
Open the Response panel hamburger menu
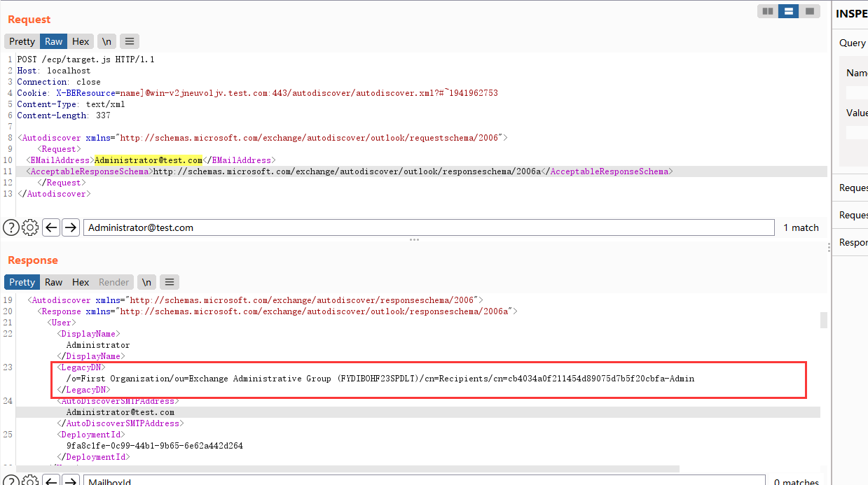[x=170, y=282]
